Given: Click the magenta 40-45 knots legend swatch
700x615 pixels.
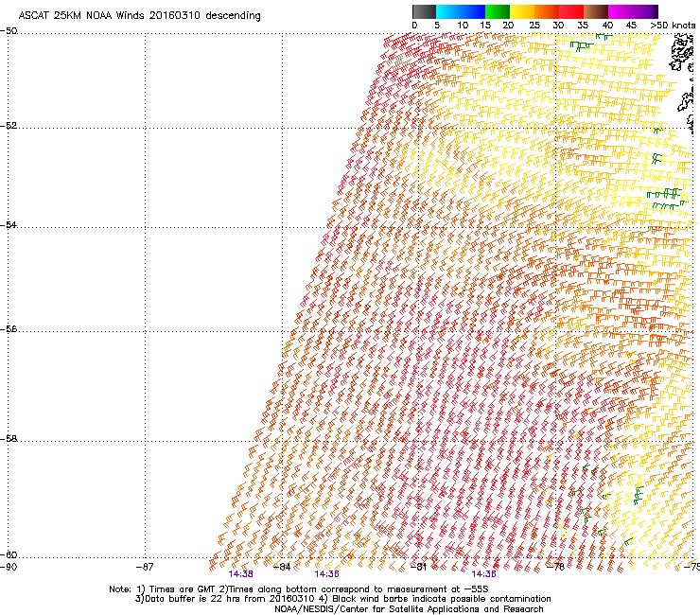Looking at the screenshot, I should pos(621,11).
